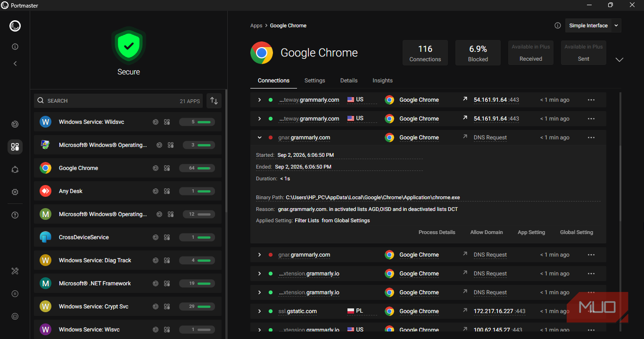Click radar icon in Windows Service: Diag Track row

[156, 260]
